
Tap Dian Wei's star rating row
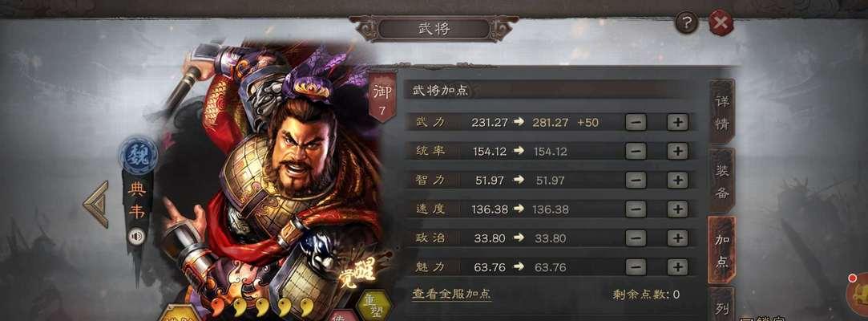[x=263, y=307]
